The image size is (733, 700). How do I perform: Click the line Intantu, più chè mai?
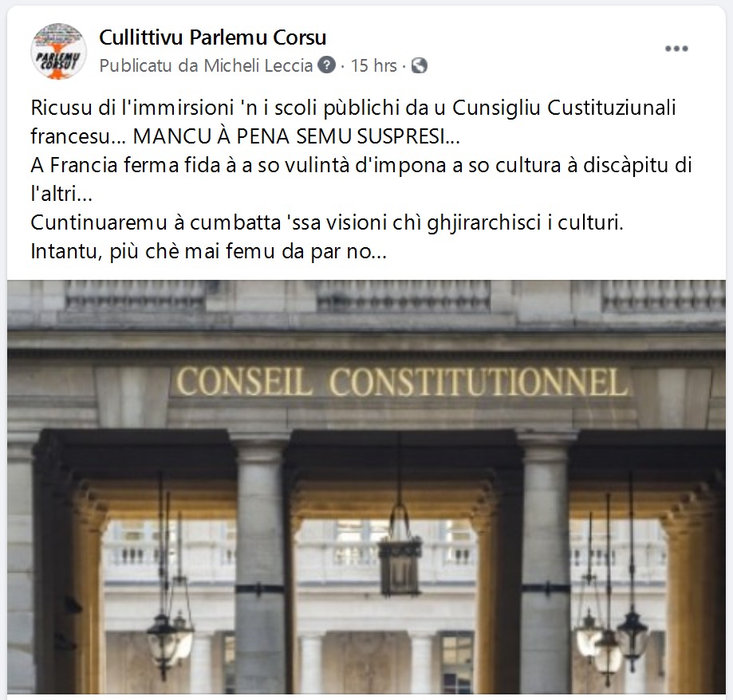click(x=208, y=252)
